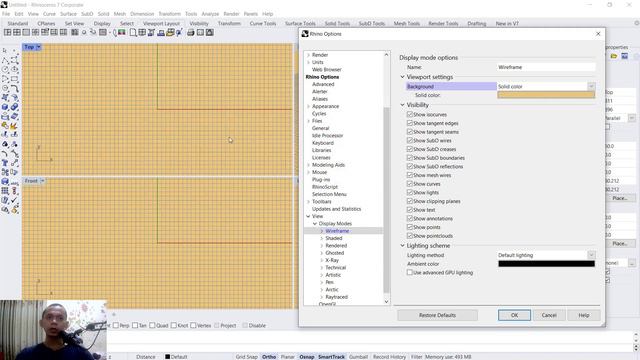Select the Explode tool

pyautogui.click(x=14, y=126)
